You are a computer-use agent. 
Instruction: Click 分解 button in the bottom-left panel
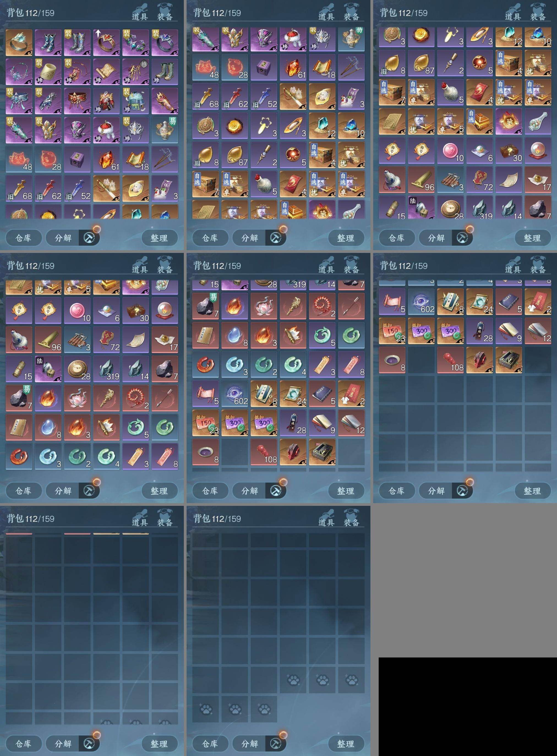tap(63, 744)
